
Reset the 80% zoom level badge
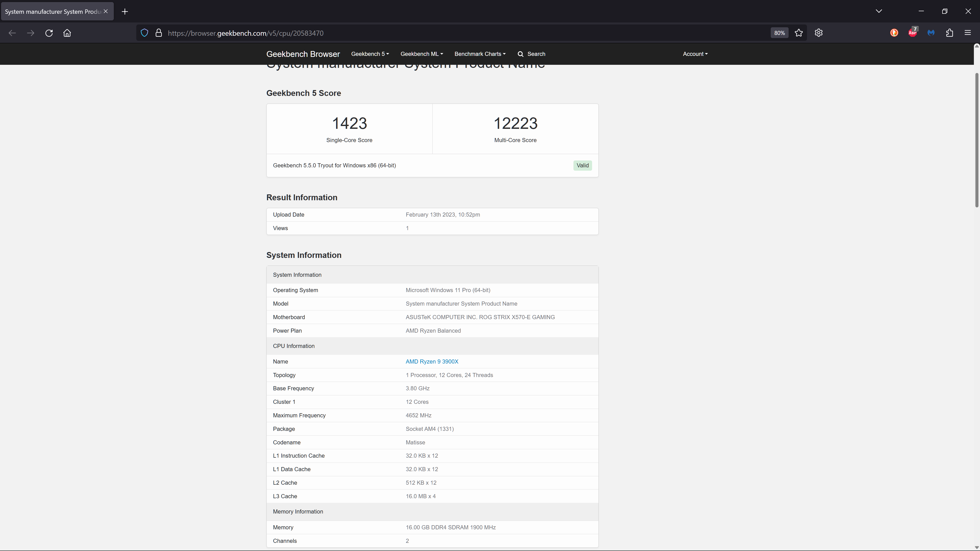(x=779, y=33)
